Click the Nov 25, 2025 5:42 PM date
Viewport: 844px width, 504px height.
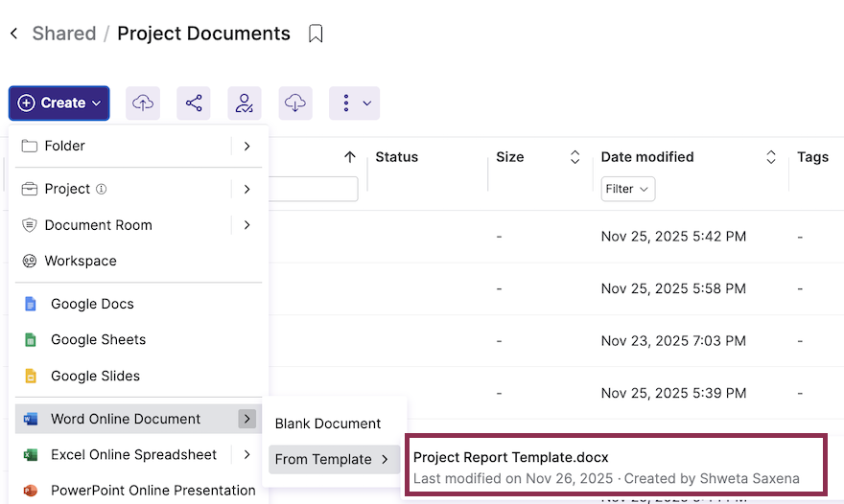coord(673,237)
